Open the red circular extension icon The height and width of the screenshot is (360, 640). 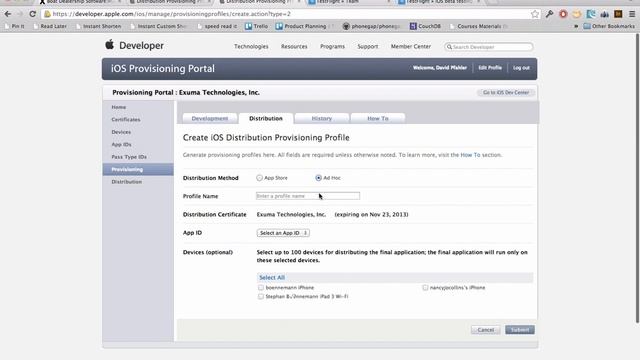point(563,14)
